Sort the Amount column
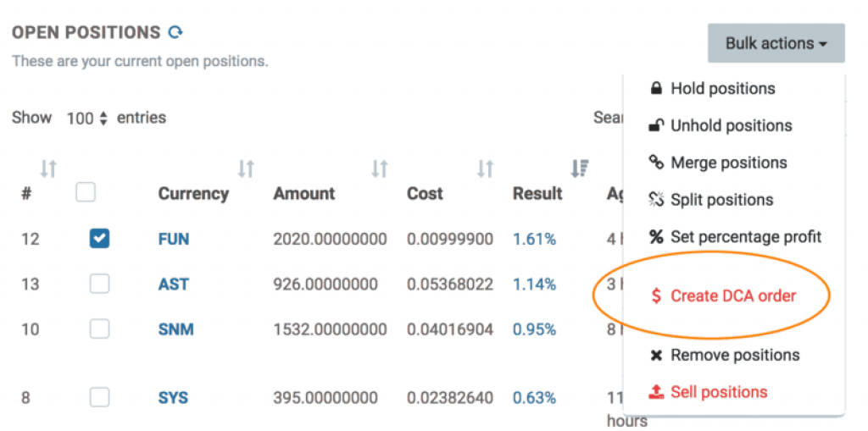Screen dimensions: 868x431 click(x=379, y=169)
